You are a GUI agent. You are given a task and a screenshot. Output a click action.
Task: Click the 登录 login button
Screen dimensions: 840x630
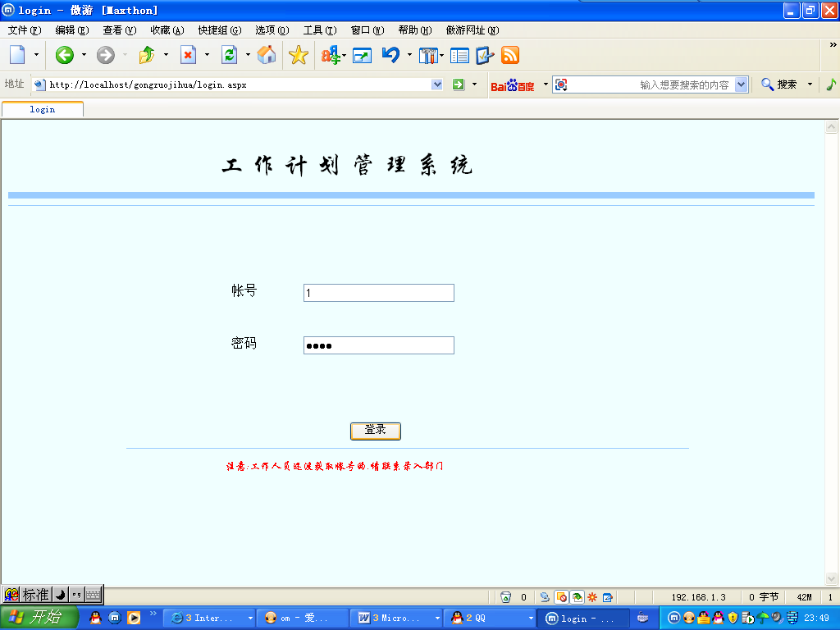375,431
